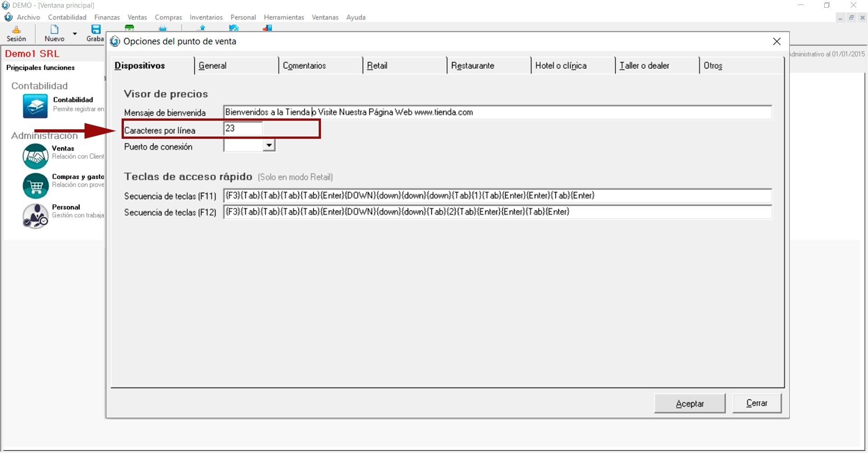Click the Sesión toolbar icon

click(x=16, y=30)
